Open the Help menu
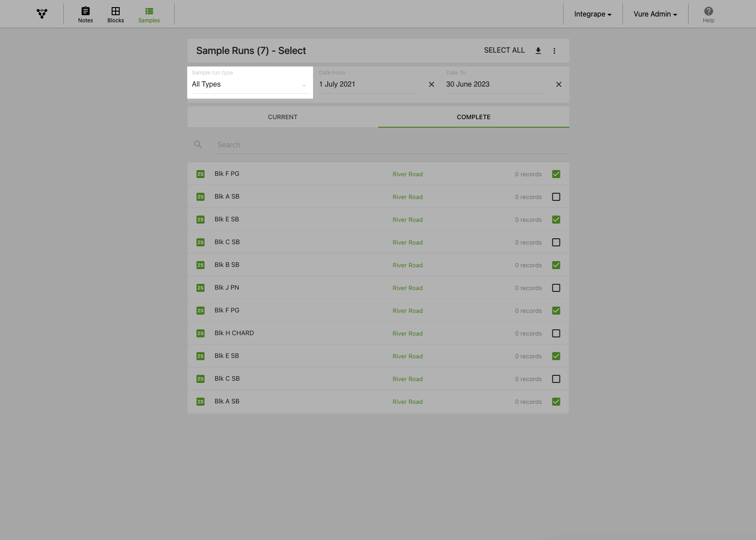The height and width of the screenshot is (540, 756). pyautogui.click(x=708, y=15)
